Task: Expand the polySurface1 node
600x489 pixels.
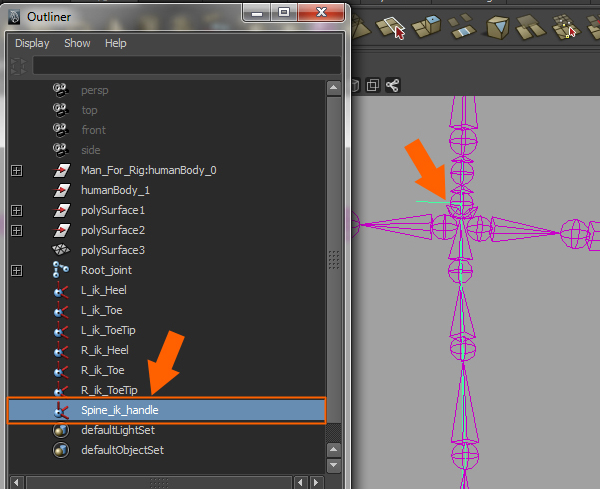Action: 16,210
